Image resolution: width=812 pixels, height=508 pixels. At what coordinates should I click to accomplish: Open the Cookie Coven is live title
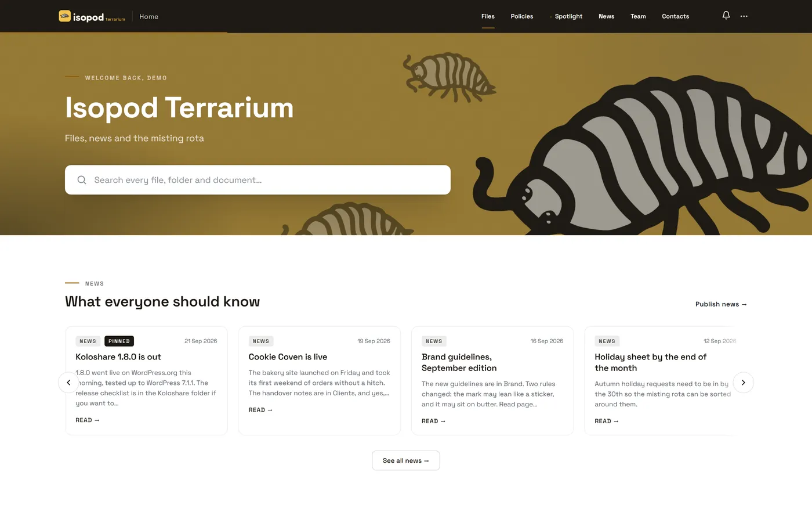[x=288, y=357]
